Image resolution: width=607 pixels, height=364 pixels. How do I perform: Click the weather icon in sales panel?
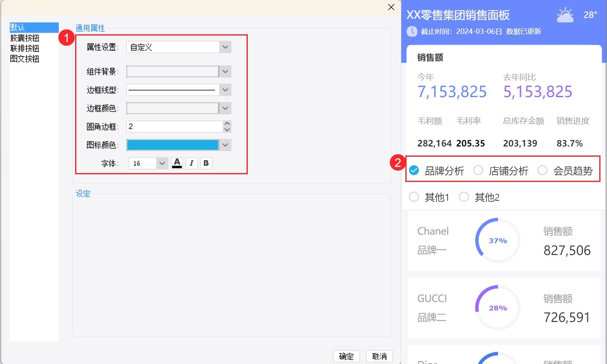pyautogui.click(x=565, y=15)
